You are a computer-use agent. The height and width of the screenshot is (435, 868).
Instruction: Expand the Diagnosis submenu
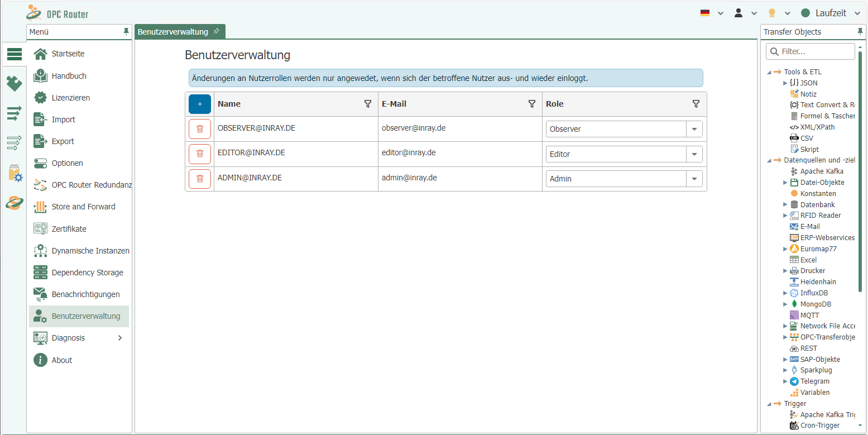pos(120,338)
